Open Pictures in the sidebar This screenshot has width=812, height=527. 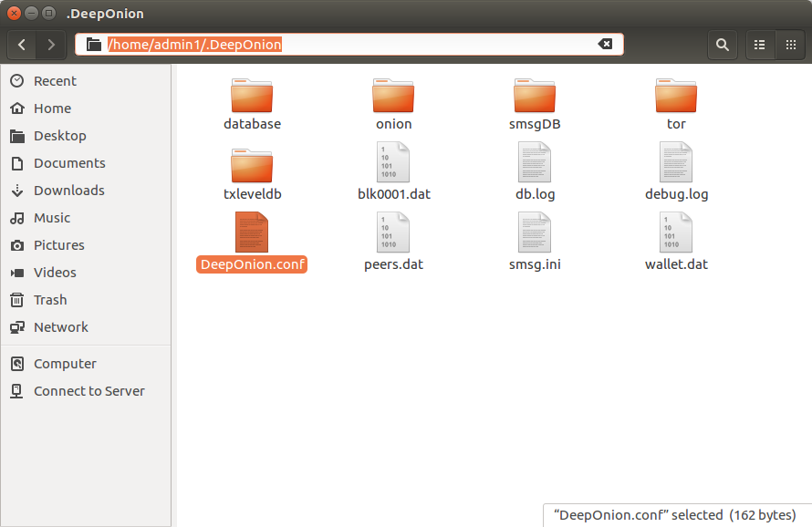(86, 245)
